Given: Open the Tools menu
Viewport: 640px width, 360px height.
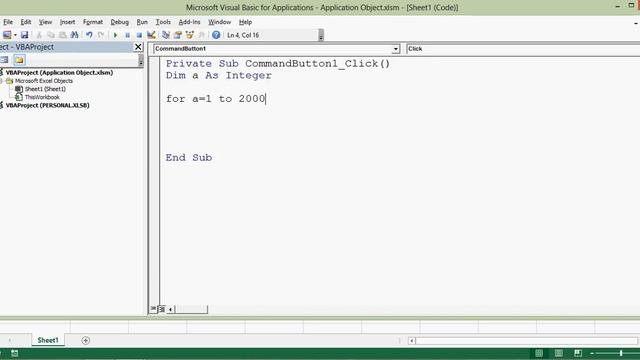Looking at the screenshot, I should pyautogui.click(x=163, y=22).
